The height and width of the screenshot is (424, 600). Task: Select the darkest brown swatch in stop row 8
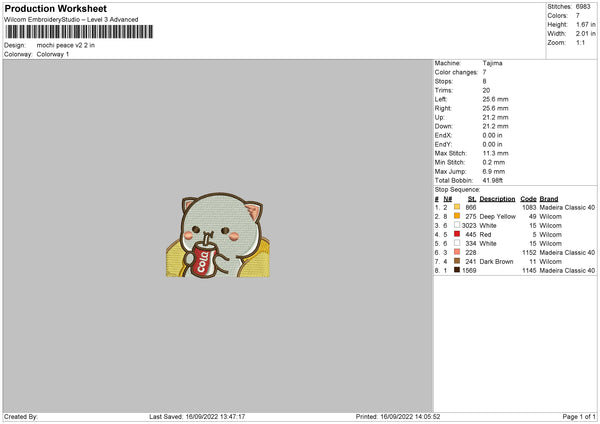point(457,270)
